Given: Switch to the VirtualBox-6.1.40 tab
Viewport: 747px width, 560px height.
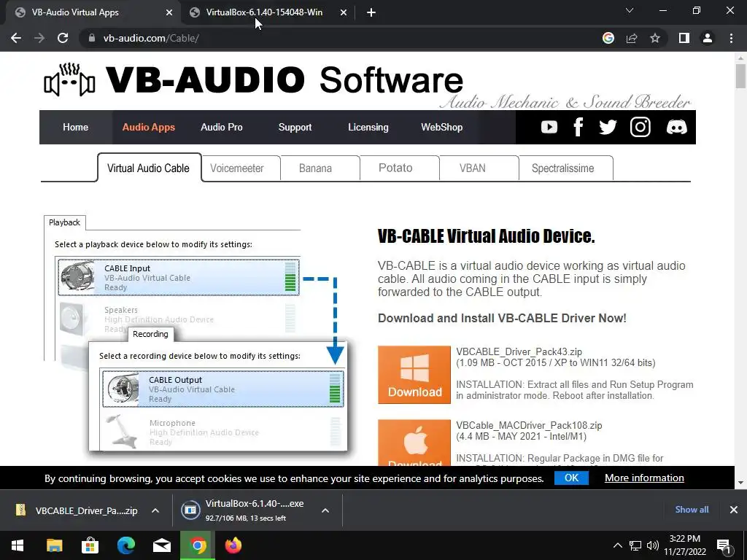Looking at the screenshot, I should click(264, 12).
